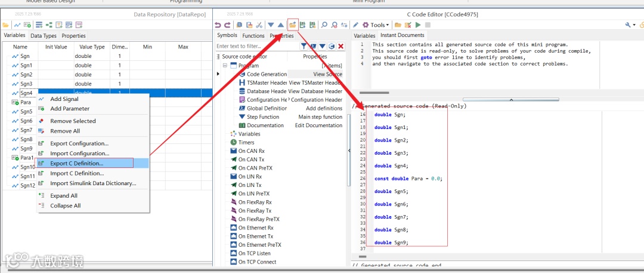Click the undo arrow in C Code Editor
The width and height of the screenshot is (644, 273).
click(218, 25)
